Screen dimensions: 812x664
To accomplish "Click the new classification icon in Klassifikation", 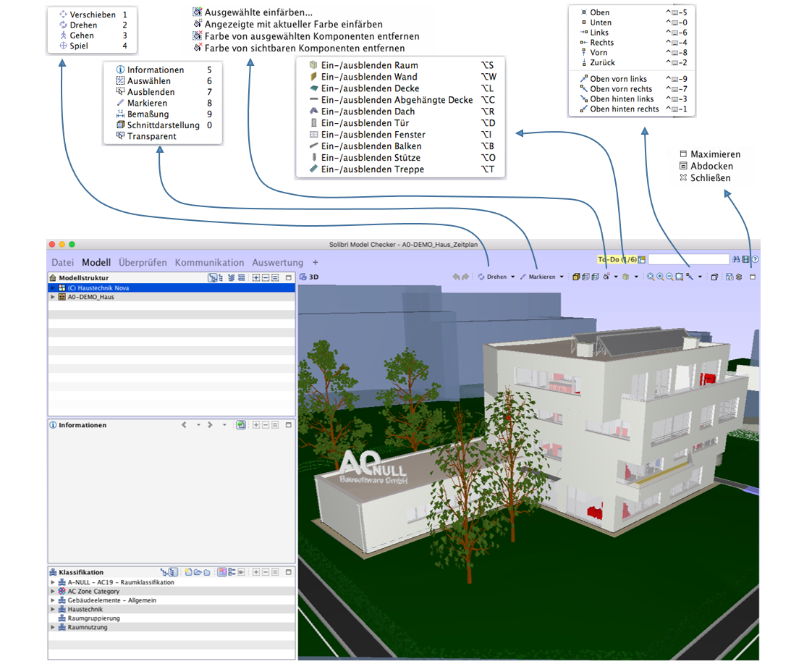I will 188,572.
